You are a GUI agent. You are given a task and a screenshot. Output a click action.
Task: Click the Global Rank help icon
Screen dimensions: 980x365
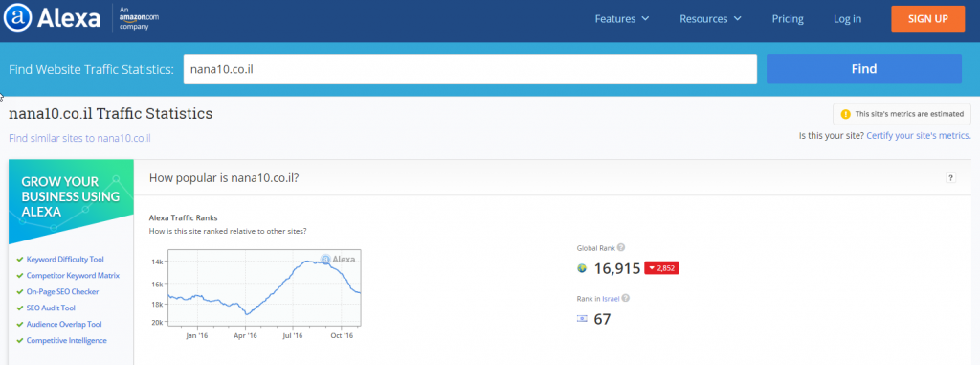[620, 247]
